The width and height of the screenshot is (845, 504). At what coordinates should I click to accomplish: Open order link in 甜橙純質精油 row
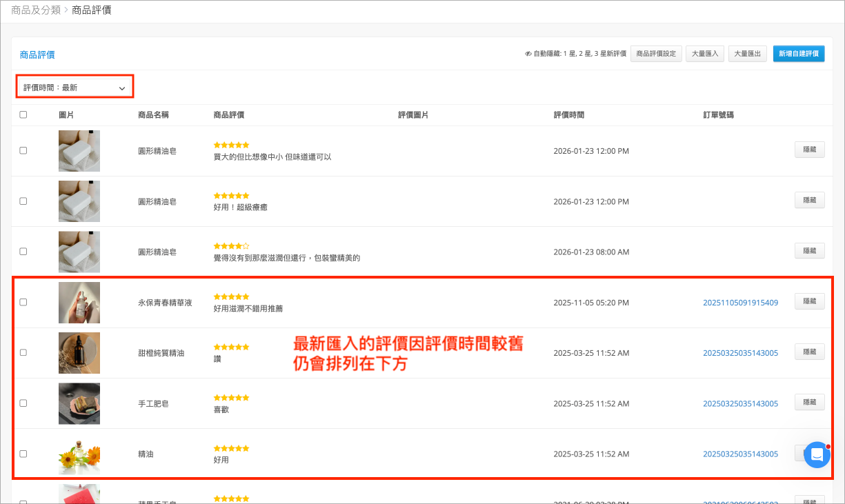pos(740,353)
